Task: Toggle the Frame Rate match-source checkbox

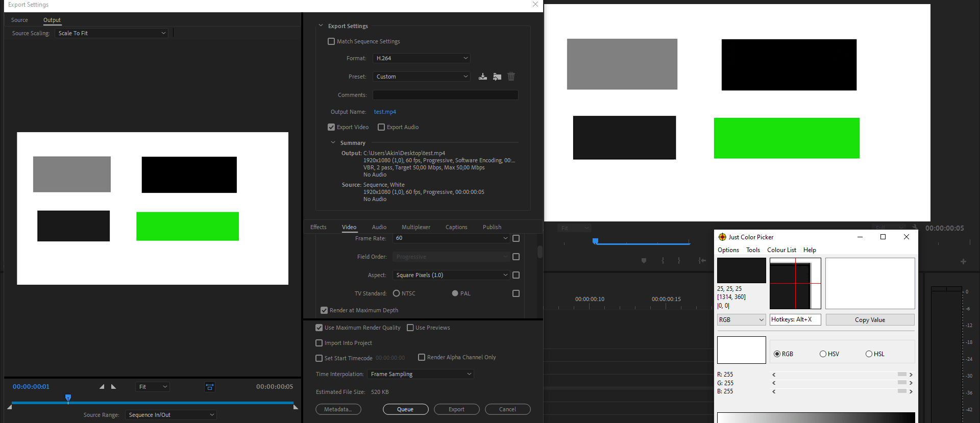Action: 516,238
